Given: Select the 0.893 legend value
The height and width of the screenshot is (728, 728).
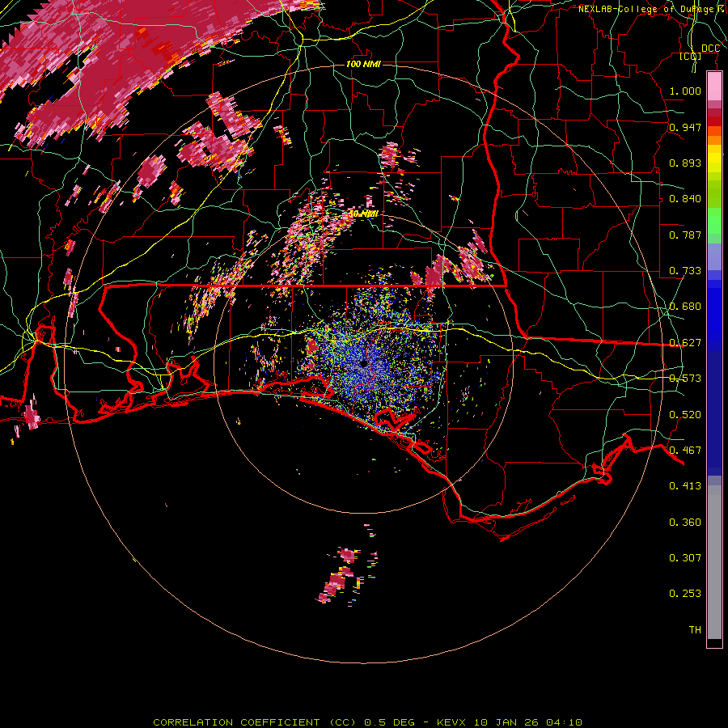Looking at the screenshot, I should point(685,163).
